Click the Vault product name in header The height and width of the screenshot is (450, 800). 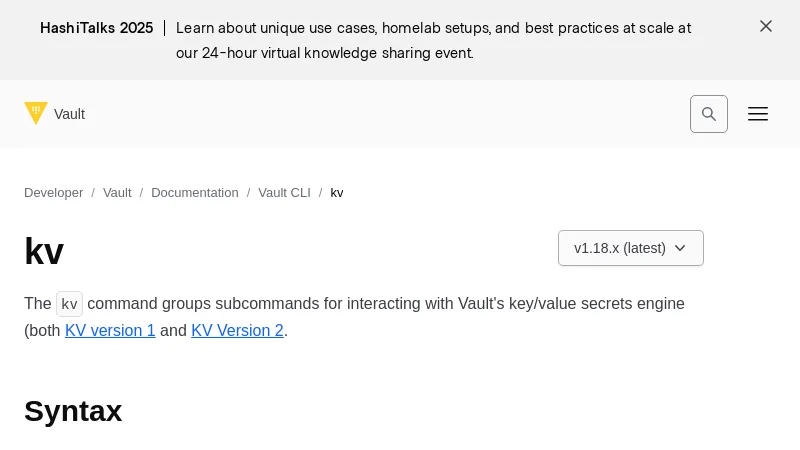click(x=69, y=114)
